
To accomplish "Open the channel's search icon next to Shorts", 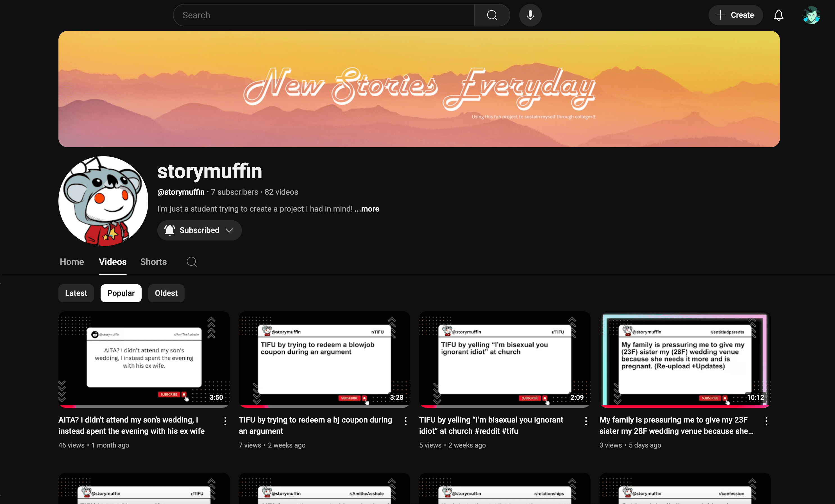I will pyautogui.click(x=191, y=262).
